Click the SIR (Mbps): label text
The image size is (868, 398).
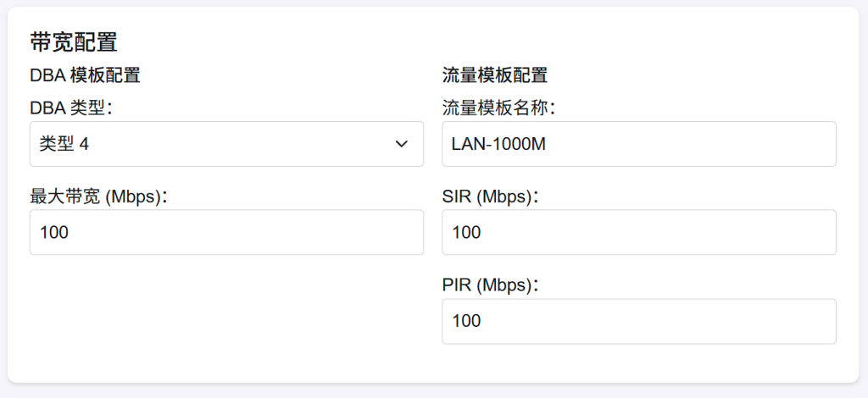click(490, 196)
